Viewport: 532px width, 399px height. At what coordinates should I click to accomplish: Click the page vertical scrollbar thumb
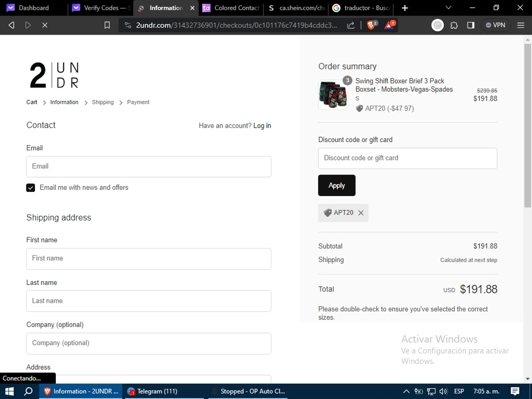click(x=528, y=125)
